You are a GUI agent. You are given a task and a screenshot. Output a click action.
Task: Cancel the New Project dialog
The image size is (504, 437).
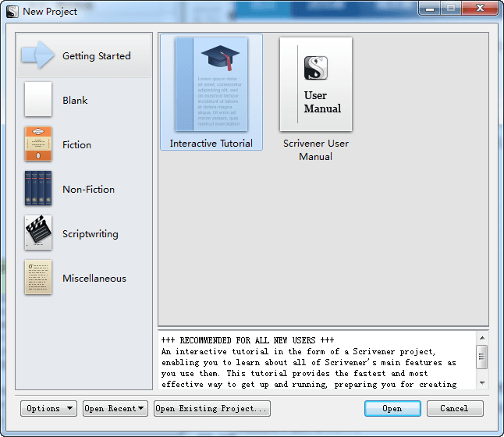point(454,408)
